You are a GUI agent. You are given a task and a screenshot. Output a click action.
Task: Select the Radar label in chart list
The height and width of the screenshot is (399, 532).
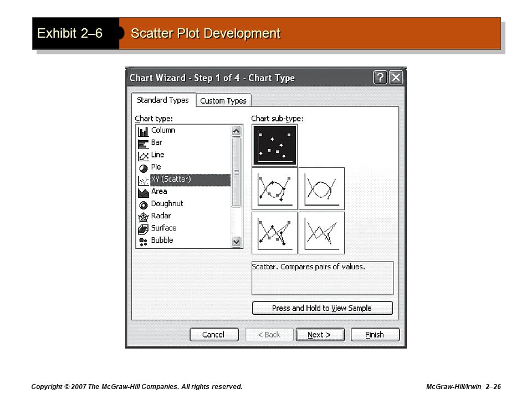(161, 216)
